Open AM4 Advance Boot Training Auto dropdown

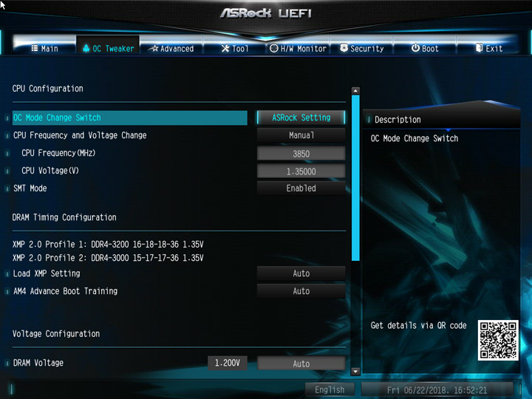(x=301, y=291)
